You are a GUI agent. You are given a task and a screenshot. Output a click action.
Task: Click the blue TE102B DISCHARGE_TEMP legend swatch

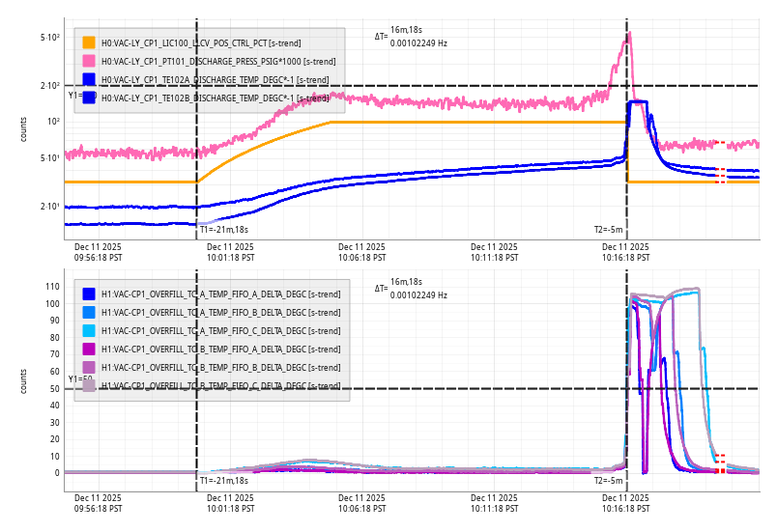[89, 98]
